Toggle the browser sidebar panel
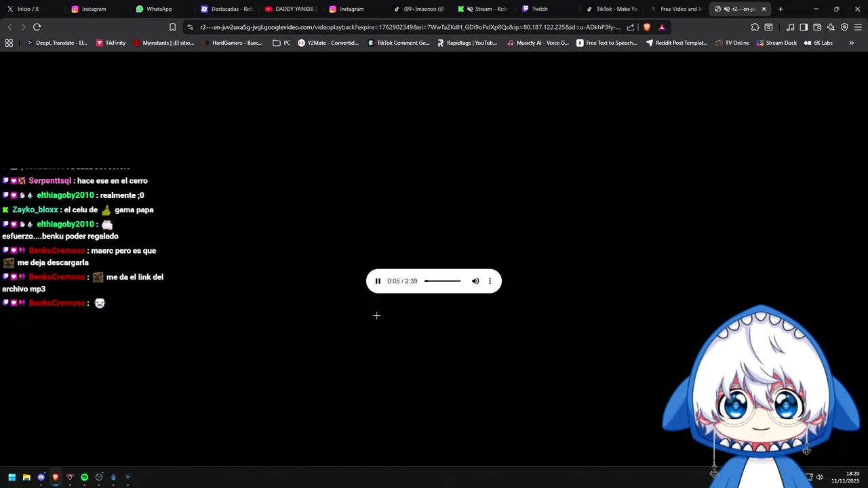 (804, 27)
